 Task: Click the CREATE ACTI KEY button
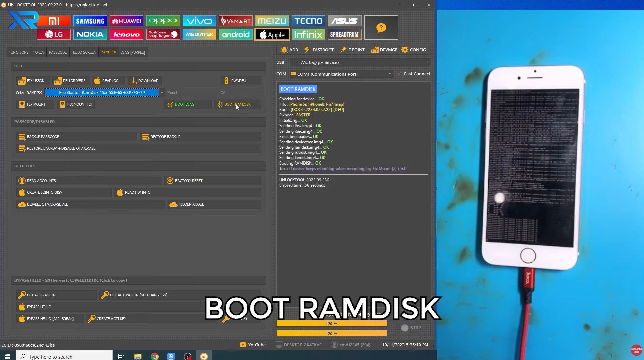tap(152, 319)
